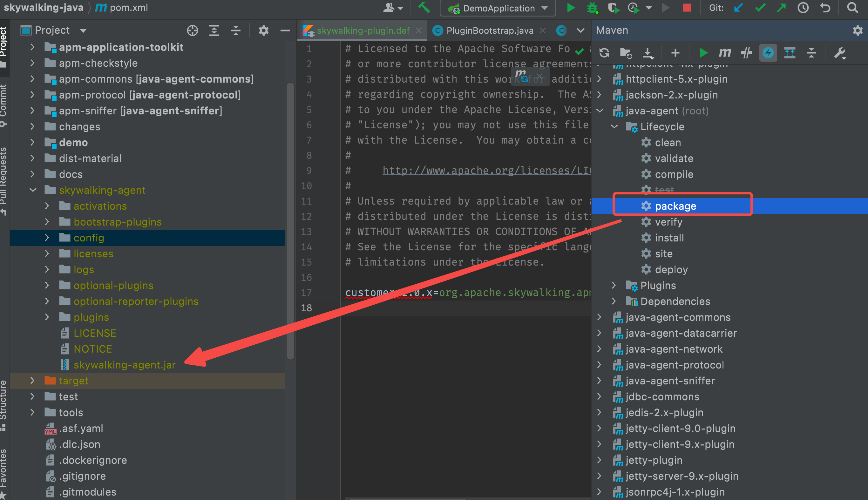
Task: Stop the running app with red square
Action: (687, 8)
